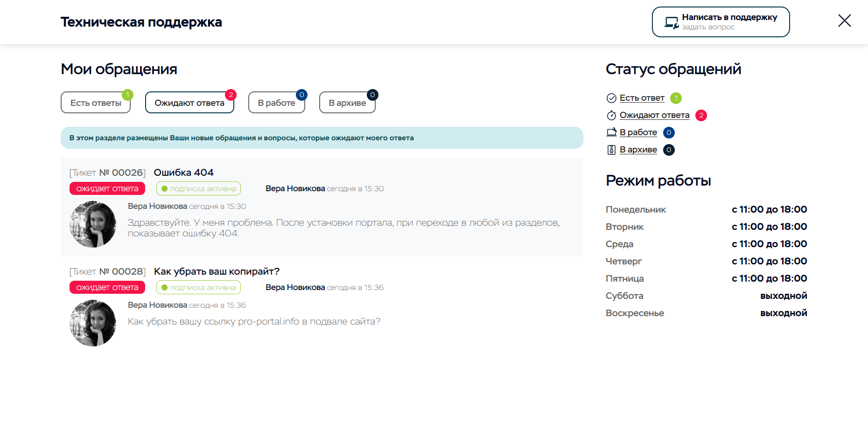Open the Есть ответ status link
The height and width of the screenshot is (436, 868).
coord(642,98)
